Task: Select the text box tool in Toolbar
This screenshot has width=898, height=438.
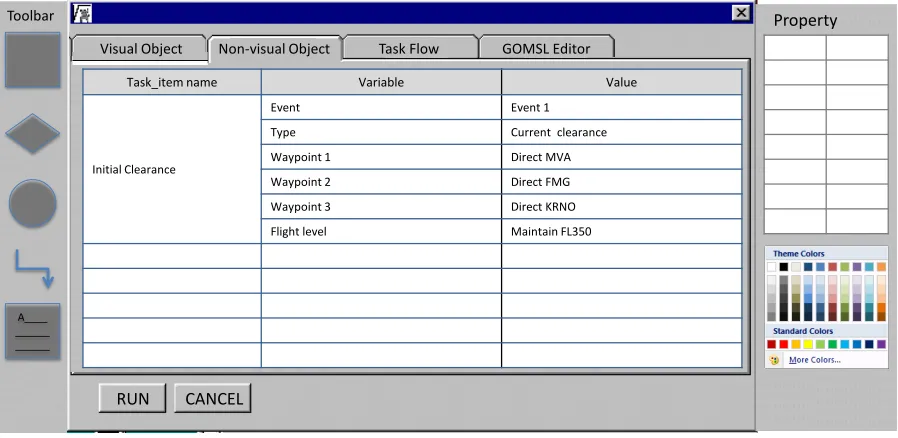Action: pos(33,332)
